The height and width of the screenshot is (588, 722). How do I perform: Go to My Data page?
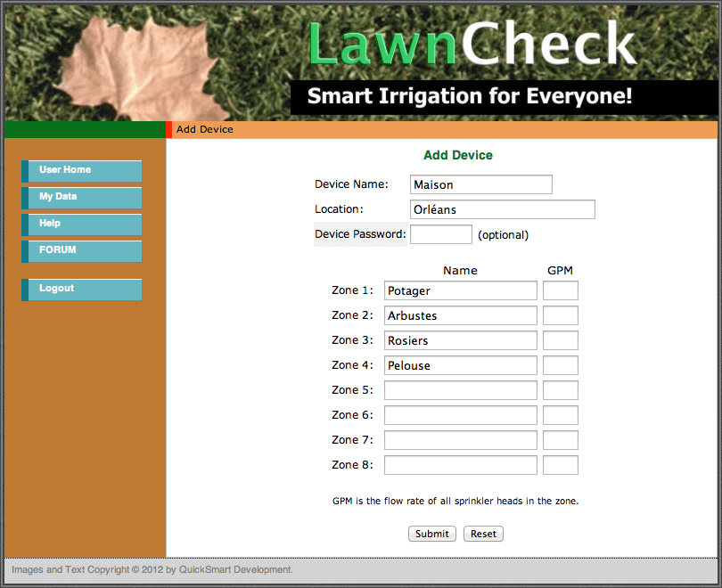coord(81,198)
